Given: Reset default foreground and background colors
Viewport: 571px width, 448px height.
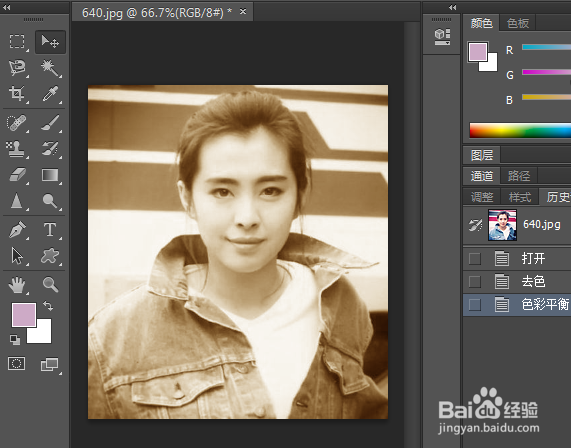Looking at the screenshot, I should pos(15,340).
